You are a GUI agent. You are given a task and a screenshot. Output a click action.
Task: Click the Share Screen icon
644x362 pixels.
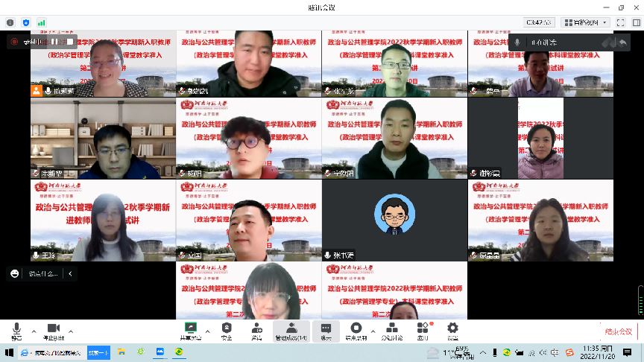[x=191, y=328]
